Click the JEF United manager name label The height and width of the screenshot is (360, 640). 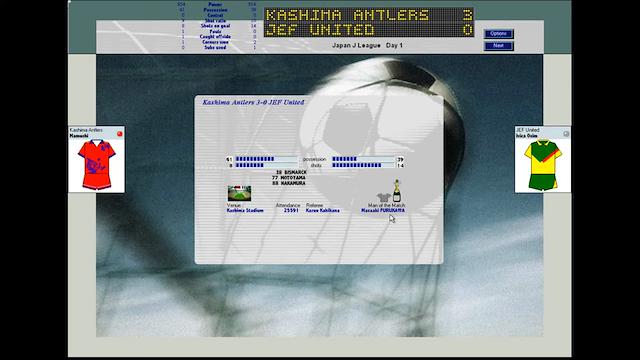pos(527,136)
